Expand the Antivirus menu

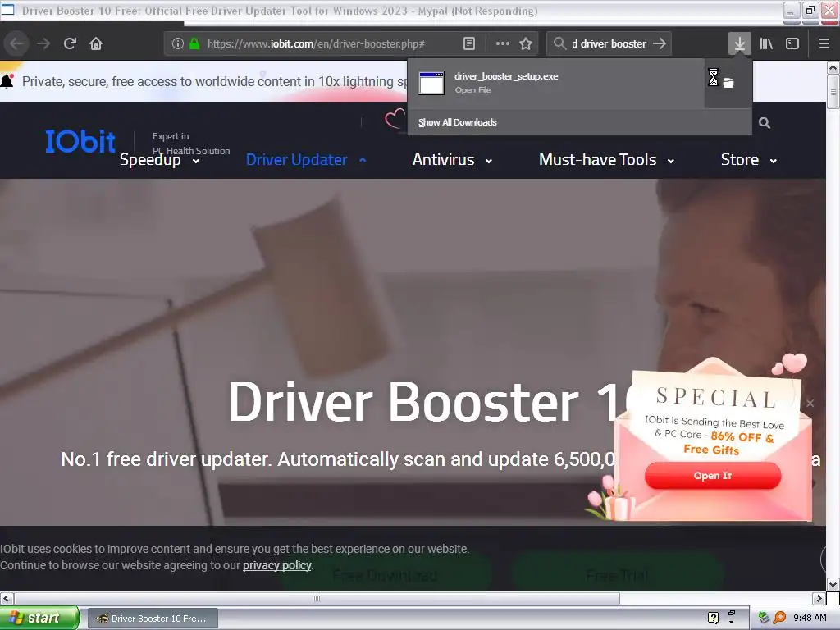452,160
